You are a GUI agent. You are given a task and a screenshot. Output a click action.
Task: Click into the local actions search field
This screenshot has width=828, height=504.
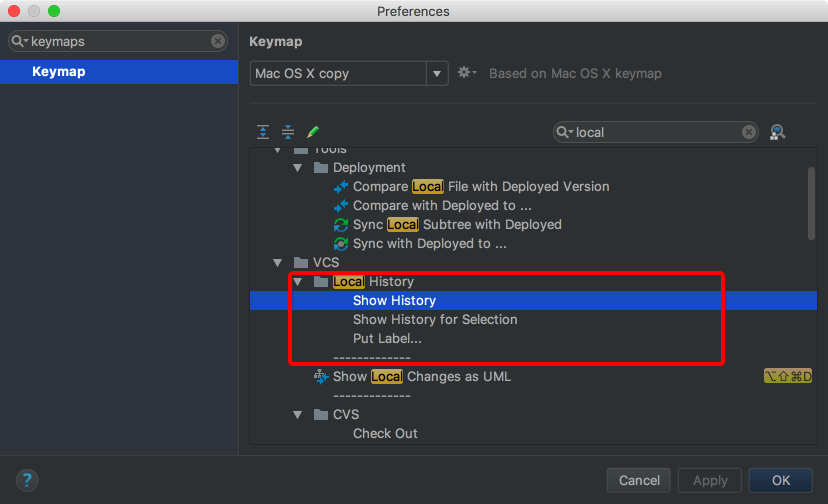click(656, 132)
